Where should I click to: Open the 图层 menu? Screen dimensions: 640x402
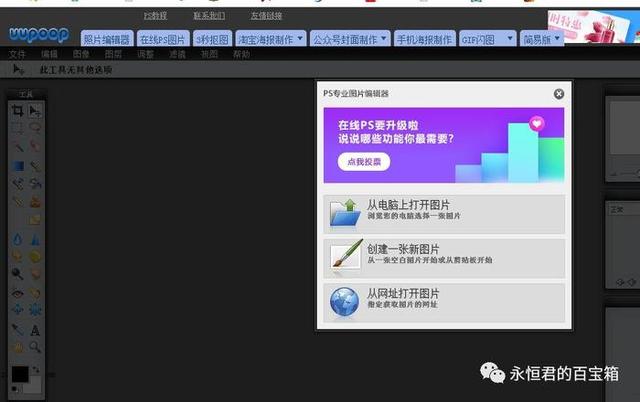tap(113, 54)
